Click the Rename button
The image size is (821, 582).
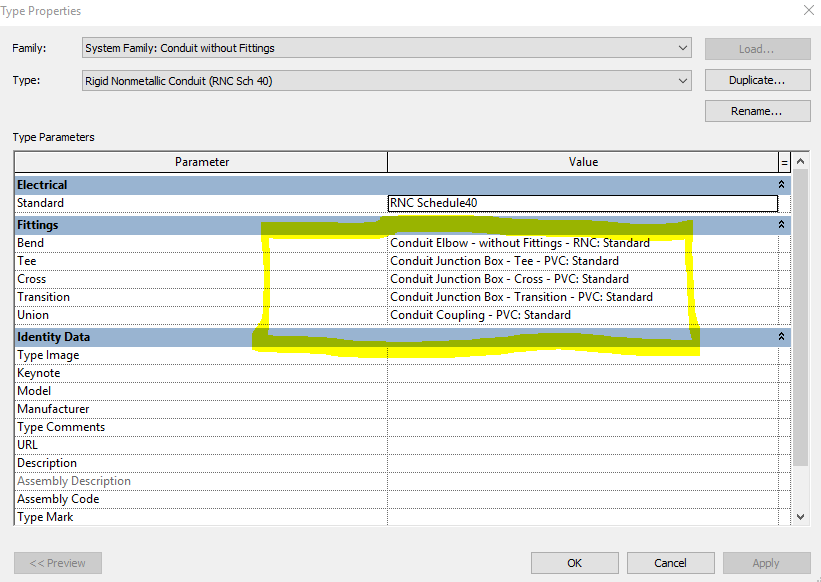pyautogui.click(x=757, y=111)
